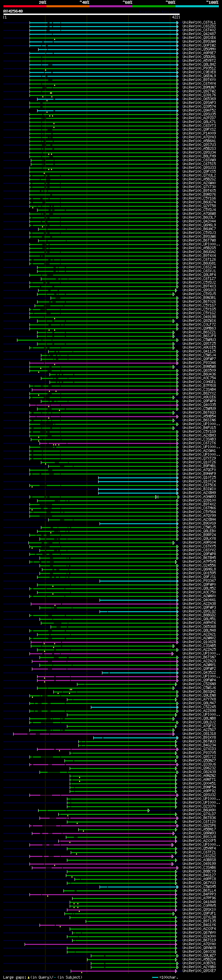Click the green 60–80% identity legend segment
The image size is (222, 980).
point(154,6)
